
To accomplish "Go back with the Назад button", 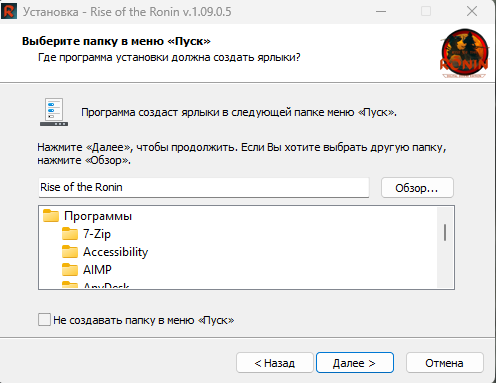I will pyautogui.click(x=275, y=362).
